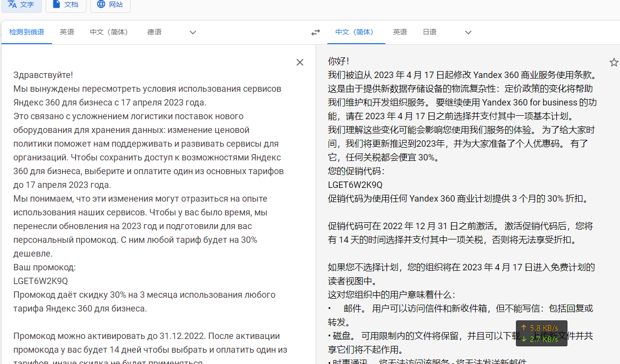This screenshot has height=364, width=620.
Task: Click the document icon on 文档 button
Action: (57, 4)
